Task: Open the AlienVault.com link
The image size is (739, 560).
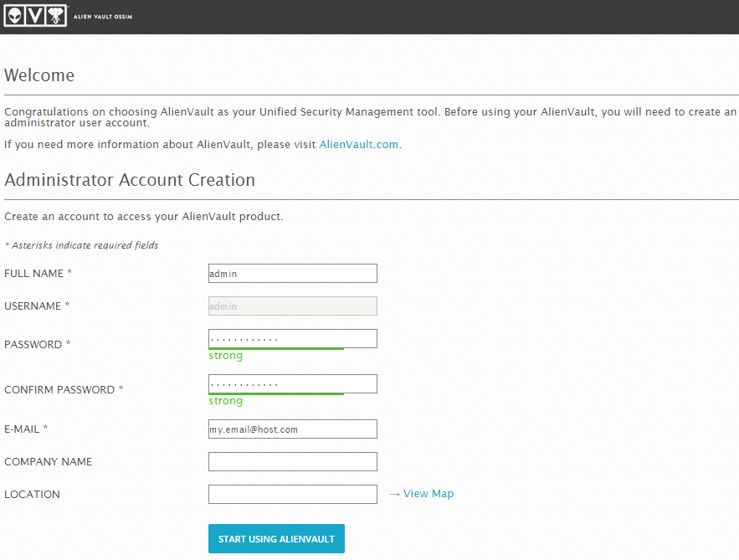Action: (359, 144)
